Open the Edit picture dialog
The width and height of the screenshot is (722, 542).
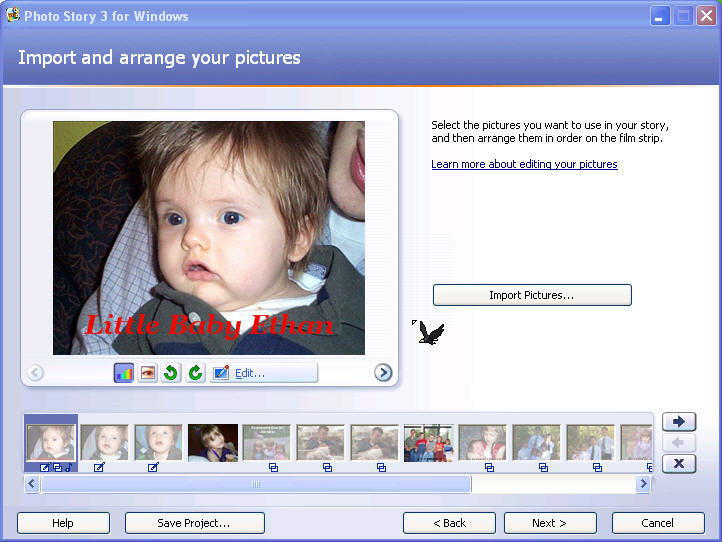[x=264, y=373]
